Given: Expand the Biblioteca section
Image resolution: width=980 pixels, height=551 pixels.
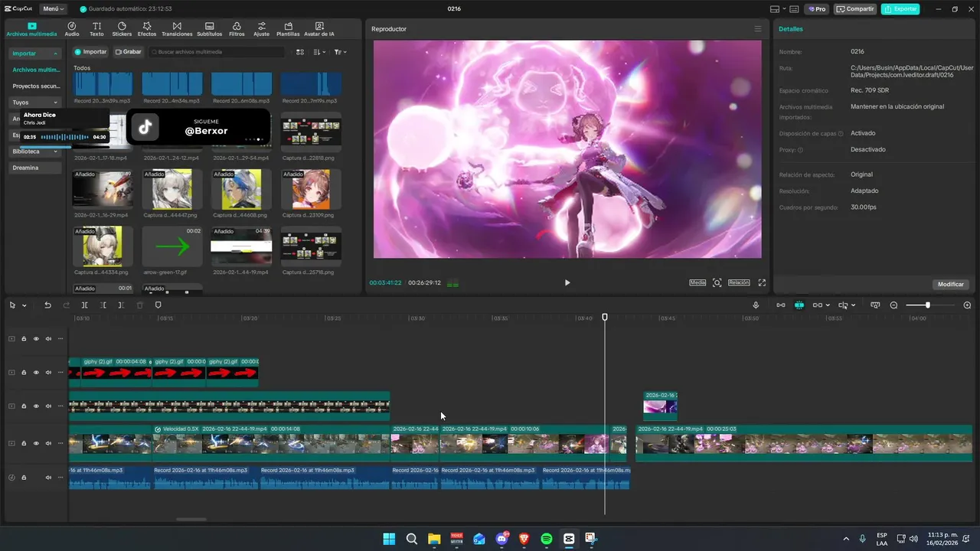Looking at the screenshot, I should pyautogui.click(x=55, y=152).
